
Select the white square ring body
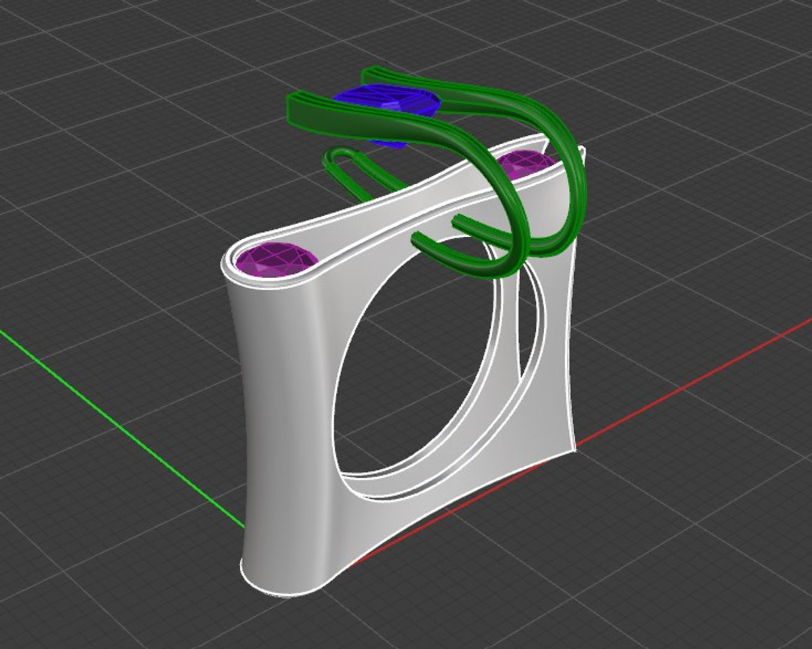coord(288,421)
